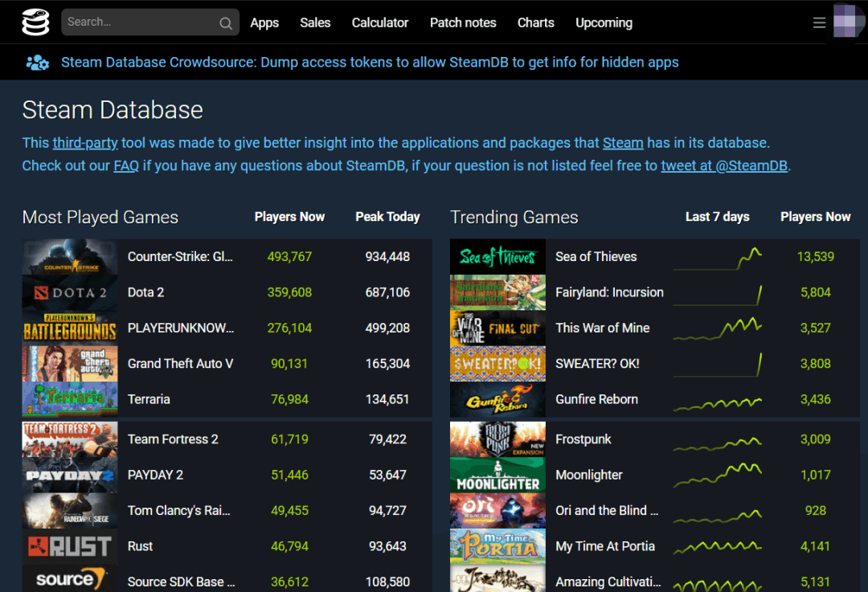868x592 pixels.
Task: Open the Counter-Strike: Gl... game title
Action: [x=180, y=257]
